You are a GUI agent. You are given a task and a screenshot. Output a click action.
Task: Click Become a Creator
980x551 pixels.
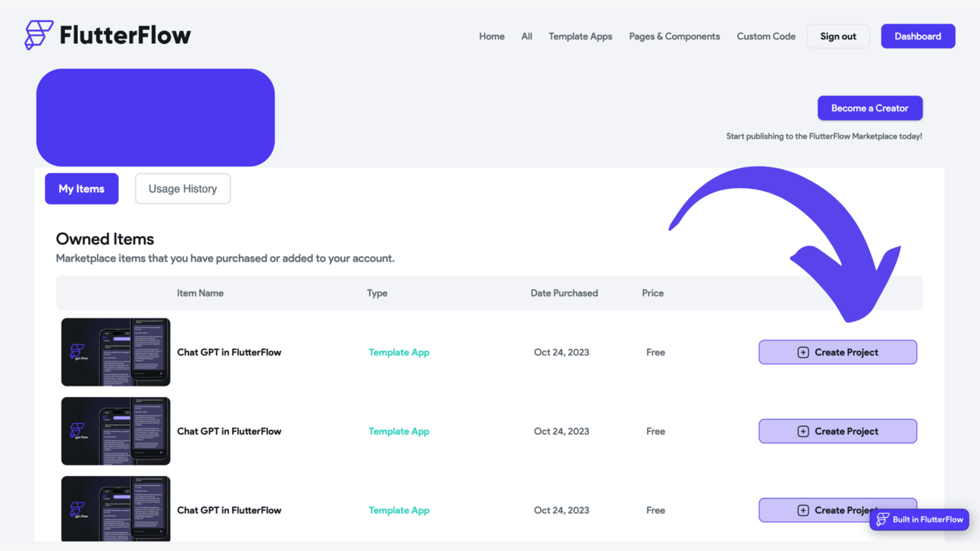tap(870, 108)
